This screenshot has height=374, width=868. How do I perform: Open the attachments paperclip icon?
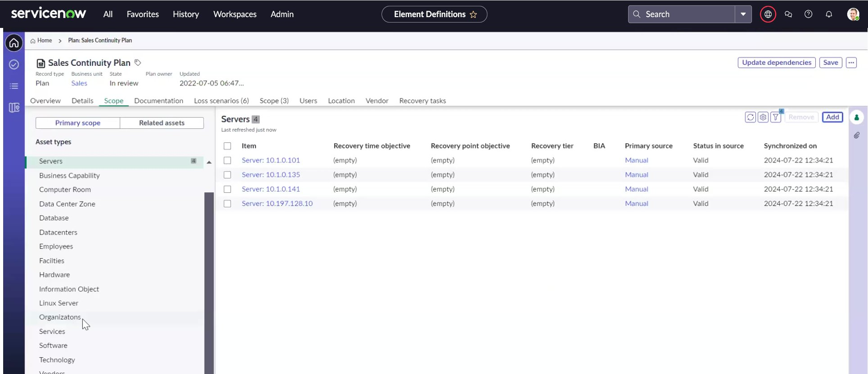[x=857, y=135]
